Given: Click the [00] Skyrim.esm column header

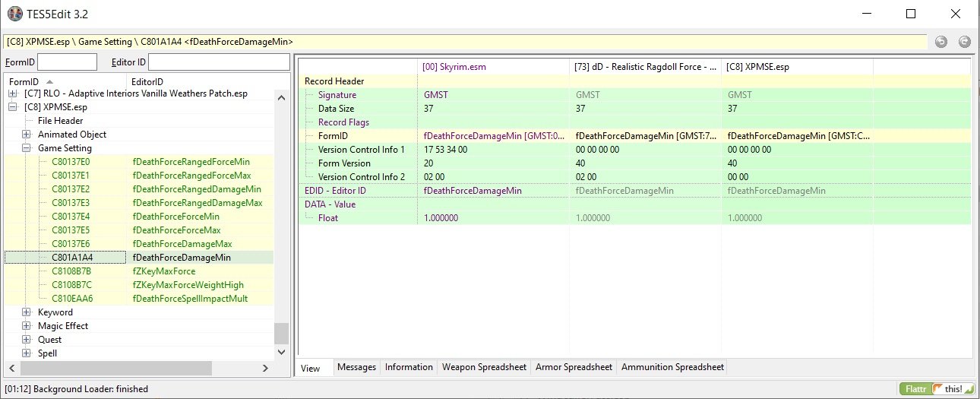Looking at the screenshot, I should (494, 67).
